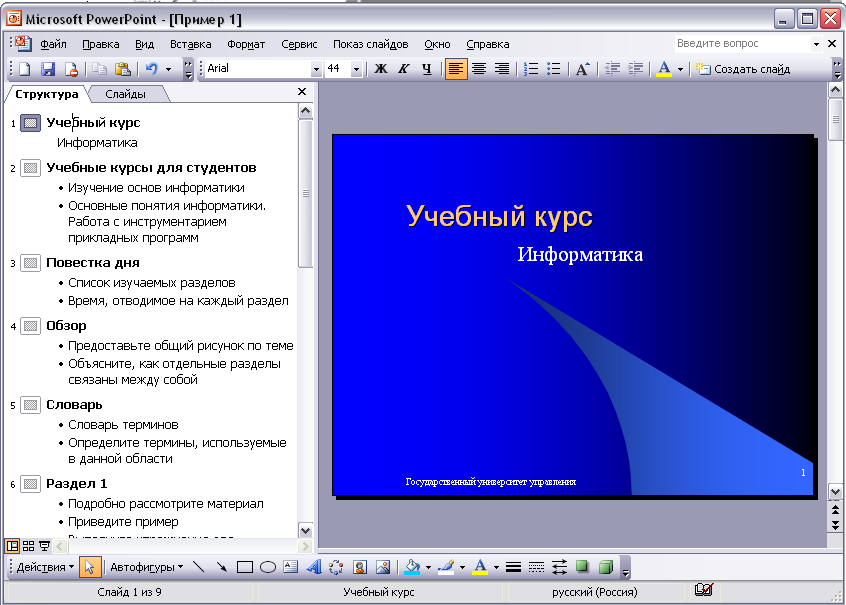Open the Правка menu
Viewport: 846px width, 605px height.
click(100, 44)
